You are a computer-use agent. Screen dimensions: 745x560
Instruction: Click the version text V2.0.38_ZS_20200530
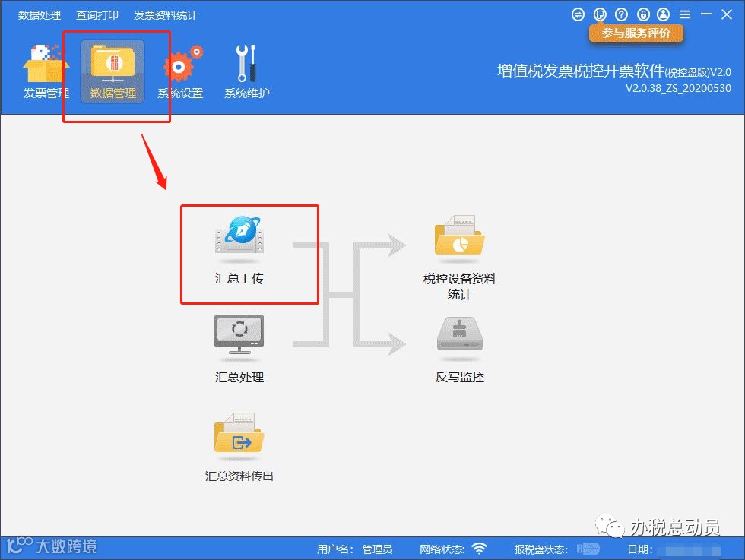pos(678,88)
